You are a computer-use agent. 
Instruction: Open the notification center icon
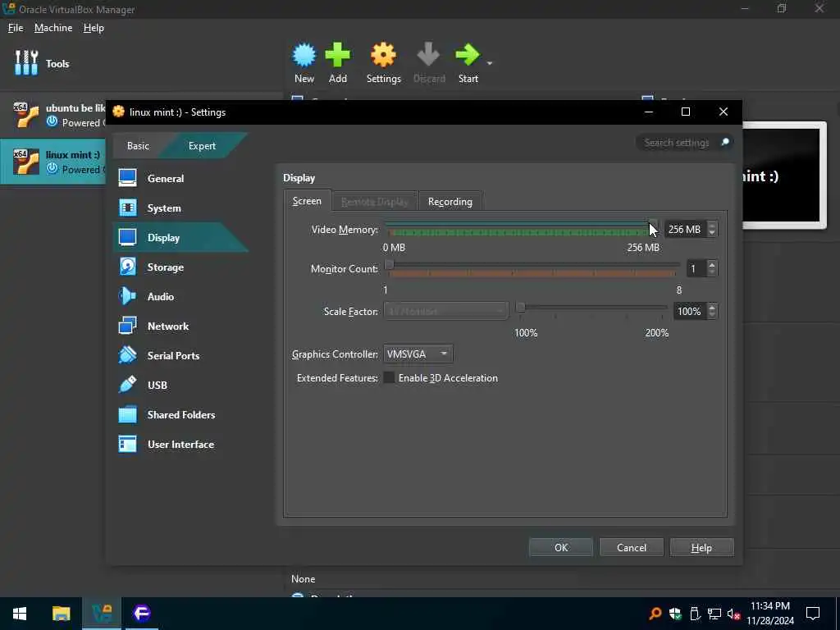[813, 614]
